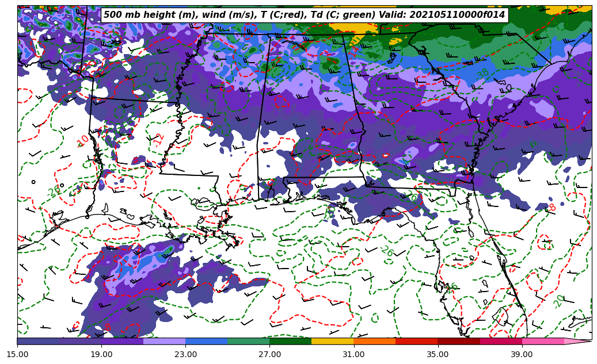Screen dimensions: 597x364
Task: Click the 39.00 colorbar tick label
Action: (522, 354)
